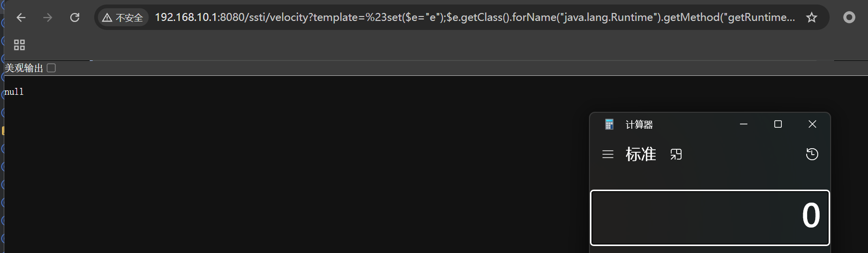
Task: Enable the 美观输出 checkbox
Action: [x=51, y=68]
